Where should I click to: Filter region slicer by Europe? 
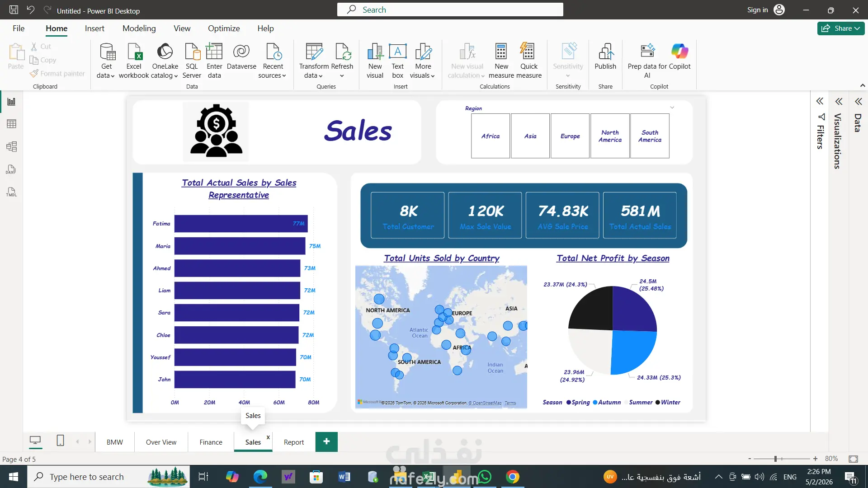[x=570, y=136]
